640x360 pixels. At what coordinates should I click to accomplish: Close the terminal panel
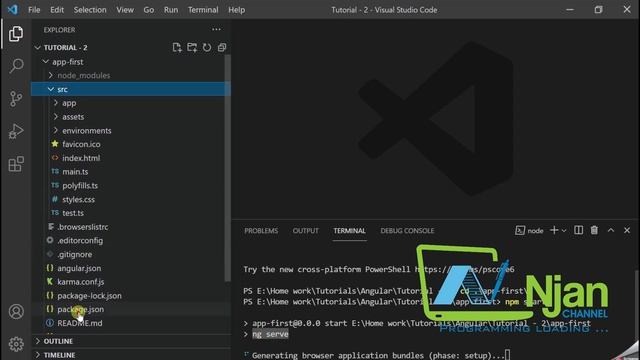pos(627,231)
